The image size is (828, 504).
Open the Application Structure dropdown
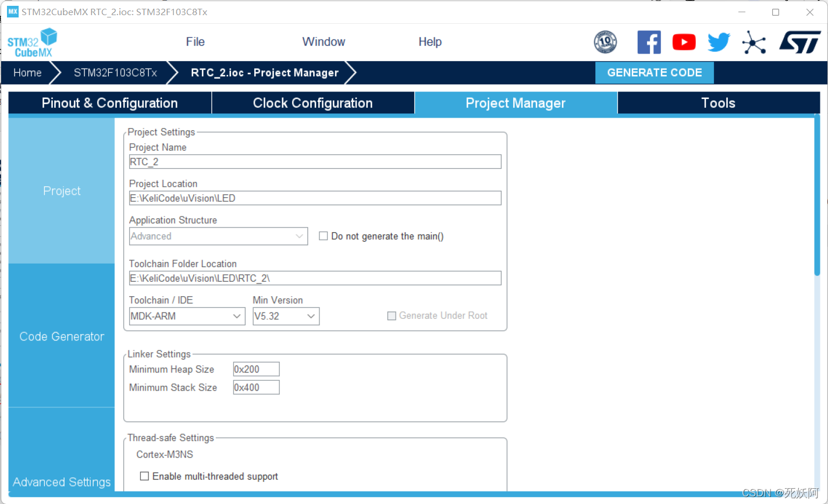coord(218,236)
